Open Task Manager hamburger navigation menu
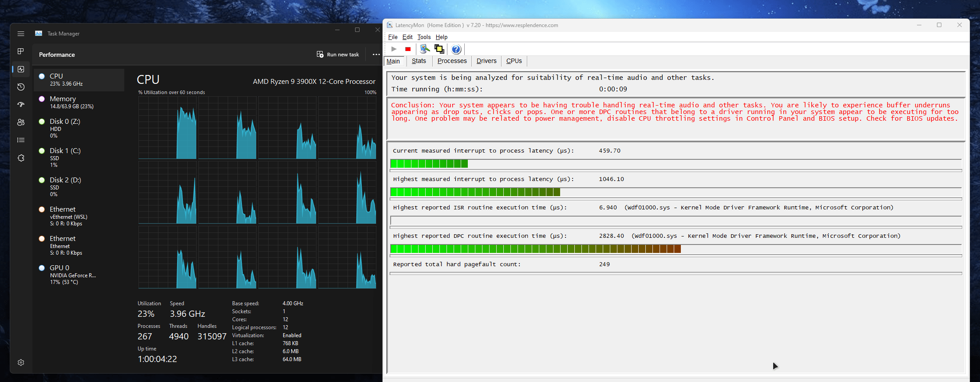 point(21,34)
